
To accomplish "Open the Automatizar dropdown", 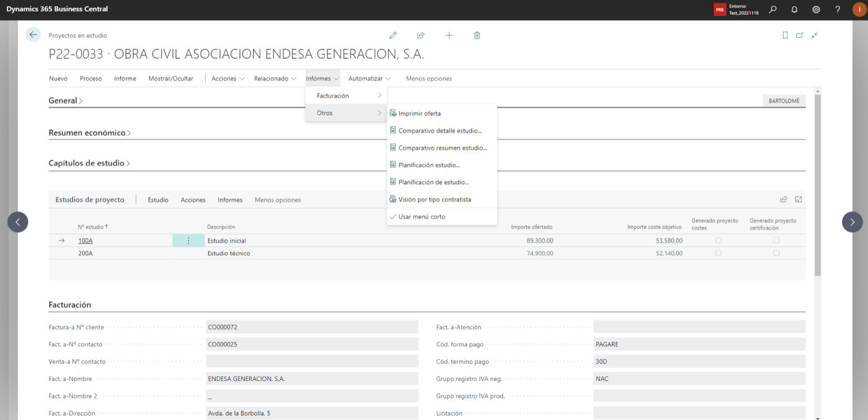I will coord(370,79).
